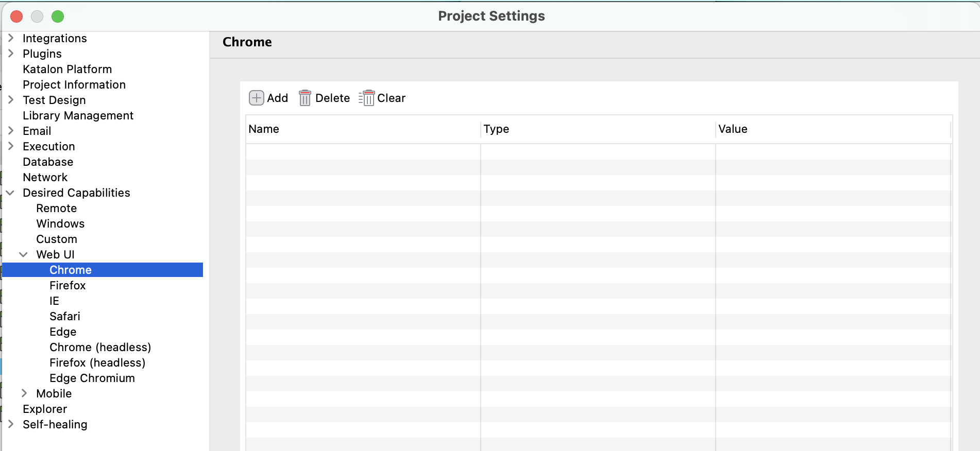Screen dimensions: 980x451
Task: Expand the Mobile capabilities node
Action: 24,393
